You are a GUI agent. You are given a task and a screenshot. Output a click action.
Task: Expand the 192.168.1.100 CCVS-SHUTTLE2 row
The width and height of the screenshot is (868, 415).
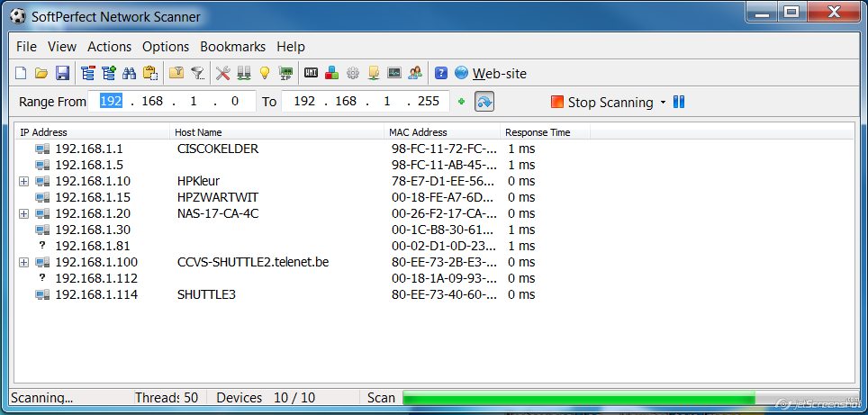click(23, 262)
